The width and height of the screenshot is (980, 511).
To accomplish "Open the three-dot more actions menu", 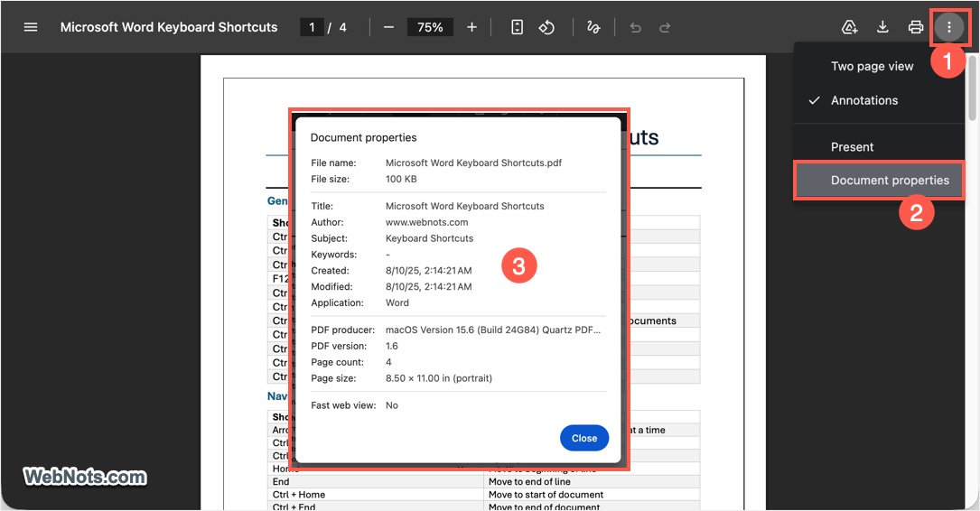I will pyautogui.click(x=948, y=27).
